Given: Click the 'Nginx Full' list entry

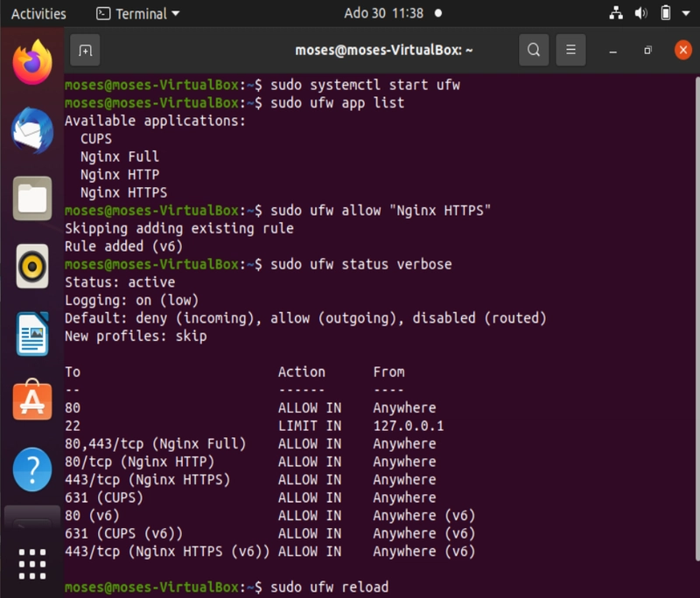Looking at the screenshot, I should [x=120, y=157].
